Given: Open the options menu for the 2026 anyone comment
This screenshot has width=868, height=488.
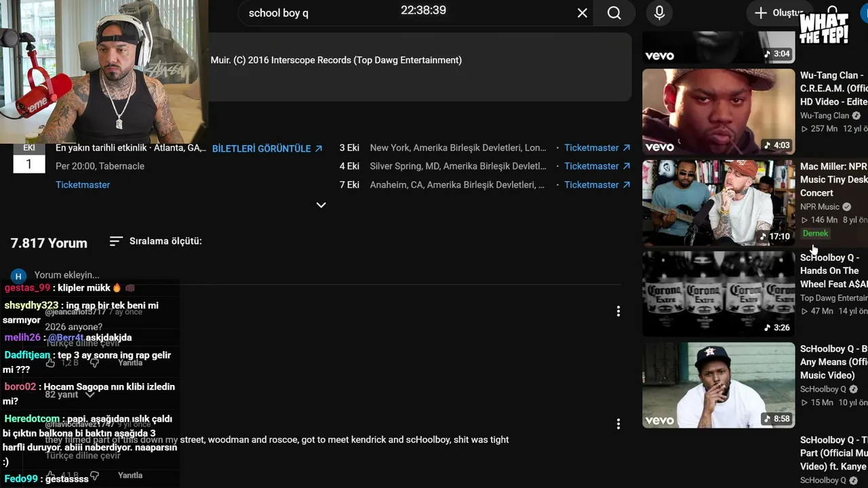Looking at the screenshot, I should coord(618,311).
